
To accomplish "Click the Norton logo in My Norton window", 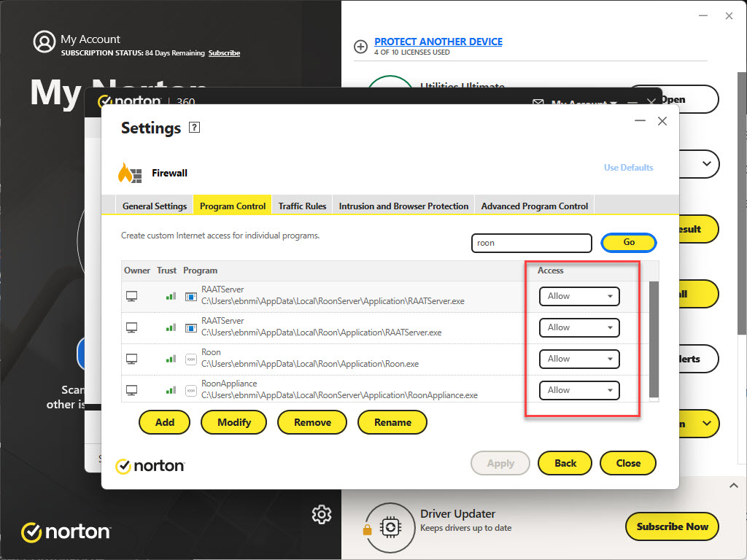I will 66,532.
